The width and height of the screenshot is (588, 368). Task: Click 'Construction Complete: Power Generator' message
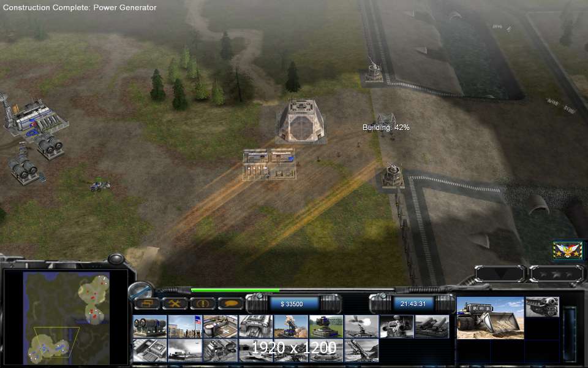click(80, 7)
